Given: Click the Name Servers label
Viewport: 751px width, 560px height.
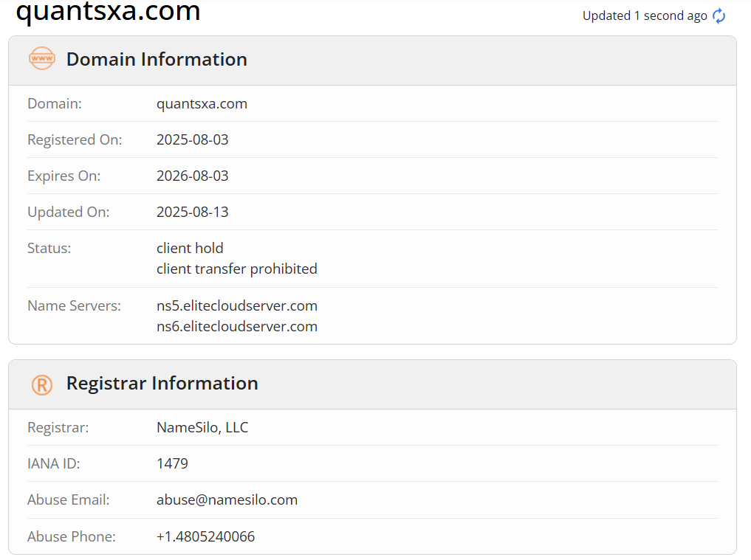Looking at the screenshot, I should [75, 306].
